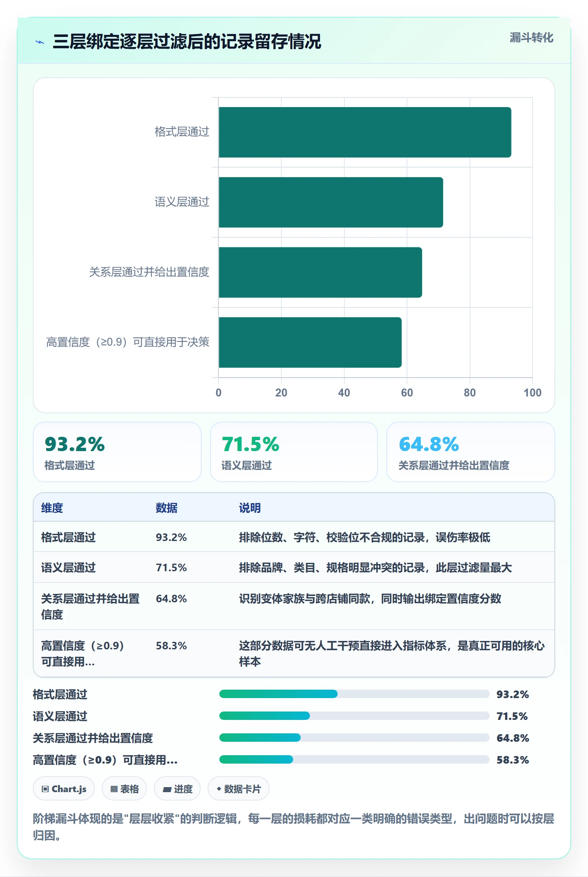
Task: Click the 关系层通过并给出置信度 chart bar
Action: (x=320, y=273)
